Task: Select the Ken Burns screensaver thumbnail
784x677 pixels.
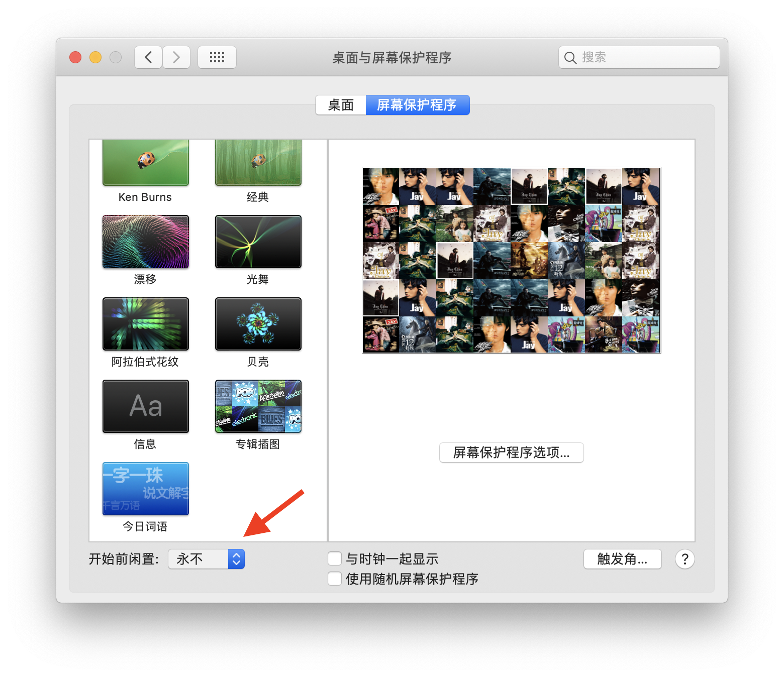Action: pos(145,163)
